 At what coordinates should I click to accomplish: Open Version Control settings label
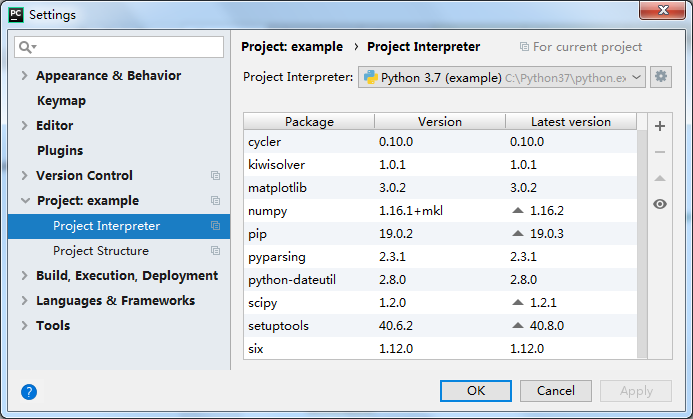pos(84,175)
